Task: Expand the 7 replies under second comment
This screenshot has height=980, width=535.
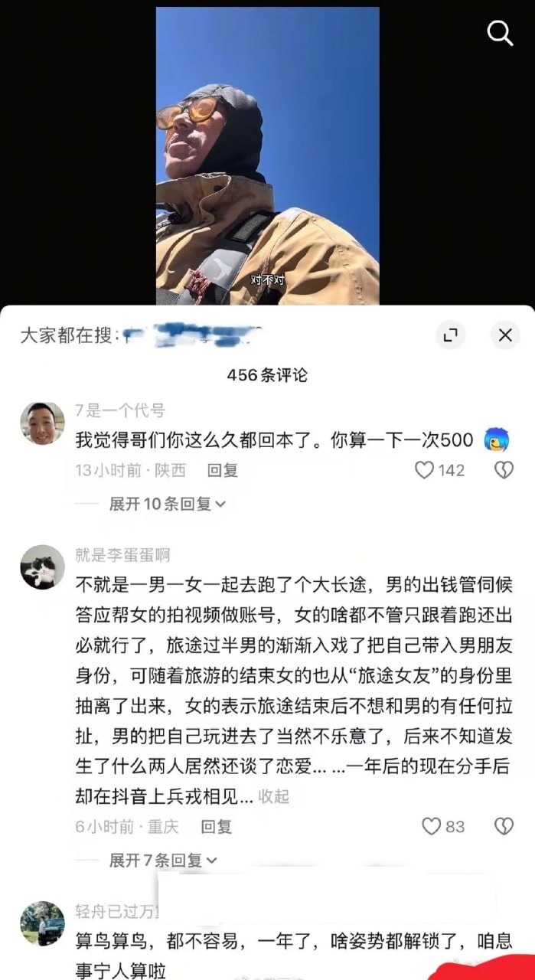Action: tap(162, 860)
